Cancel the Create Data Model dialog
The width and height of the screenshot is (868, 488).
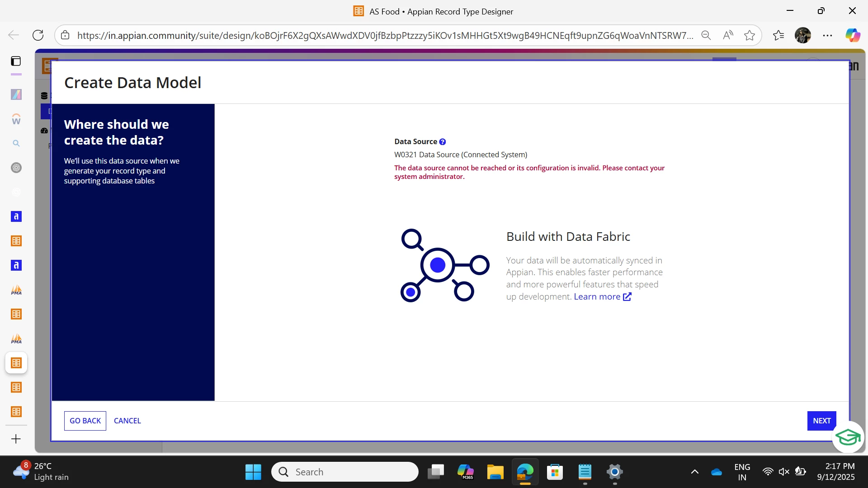tap(127, 421)
